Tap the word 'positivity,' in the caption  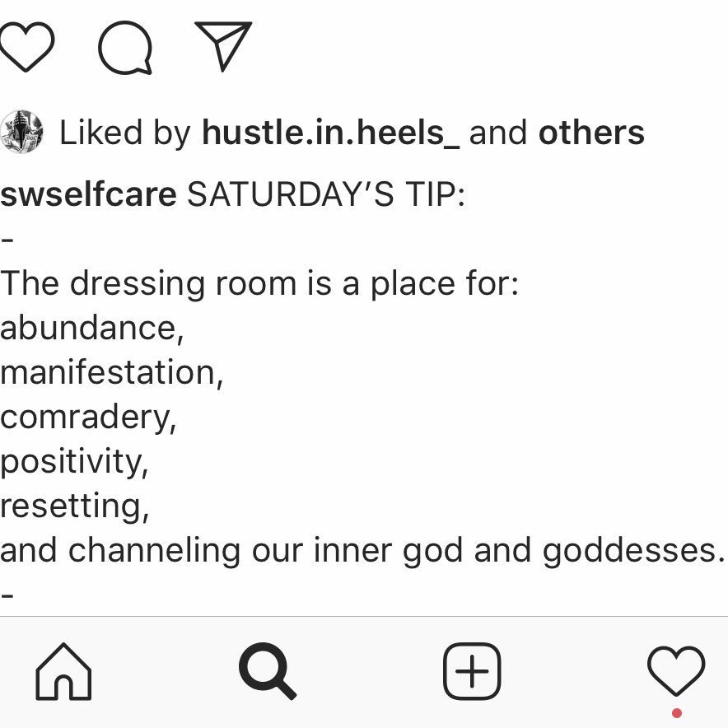click(74, 461)
